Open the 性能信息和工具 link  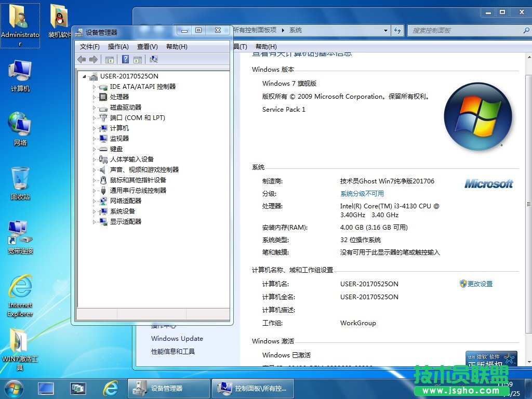(173, 352)
